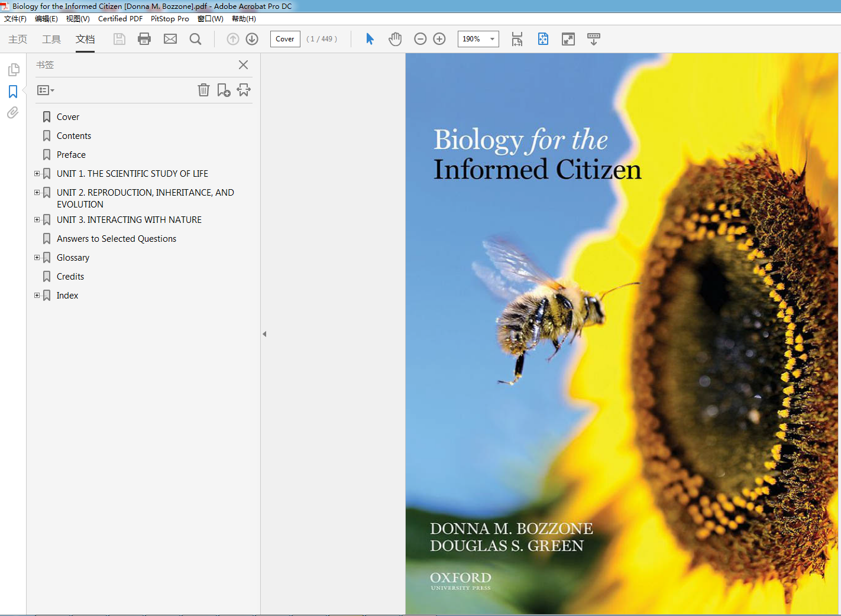Toggle the Bookmarks side panel icon
The width and height of the screenshot is (841, 616).
click(x=13, y=92)
